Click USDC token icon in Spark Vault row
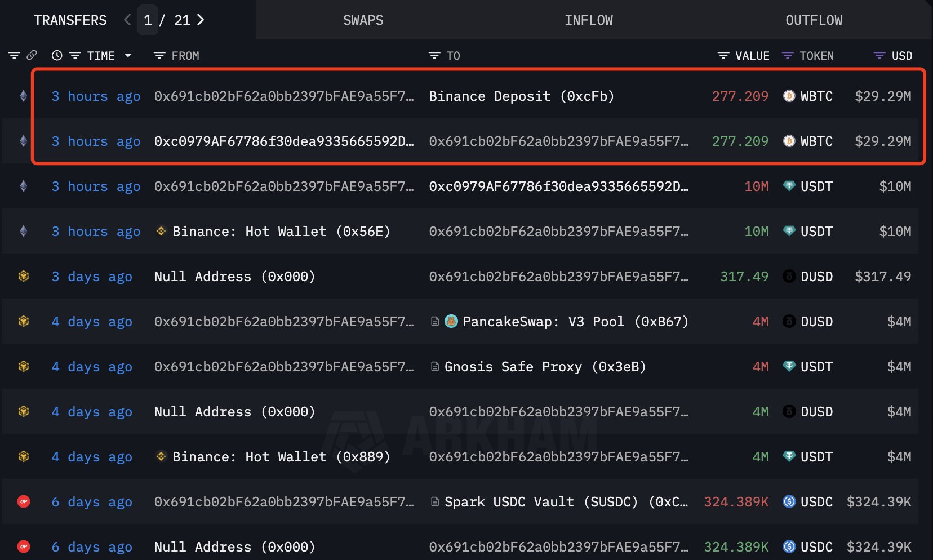Viewport: 933px width, 560px height. coord(789,501)
